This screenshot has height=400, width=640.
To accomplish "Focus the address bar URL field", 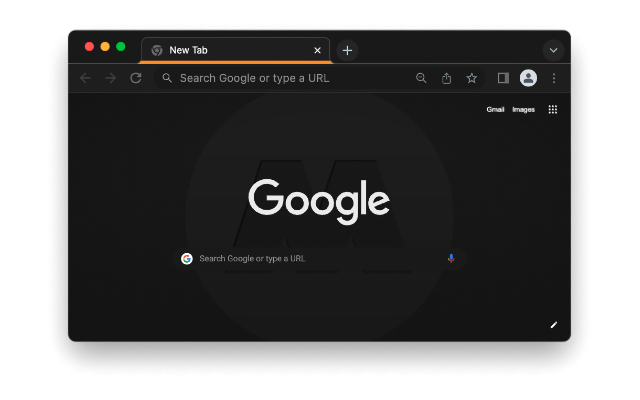I will [319, 78].
